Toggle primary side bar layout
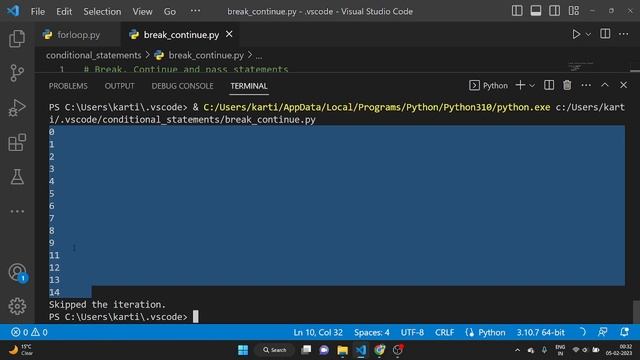The width and height of the screenshot is (640, 360). tap(517, 11)
